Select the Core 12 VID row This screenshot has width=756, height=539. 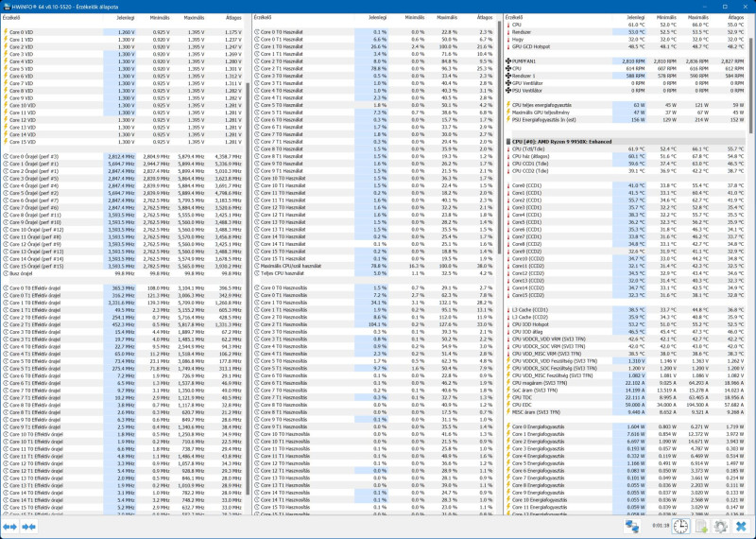pyautogui.click(x=123, y=120)
